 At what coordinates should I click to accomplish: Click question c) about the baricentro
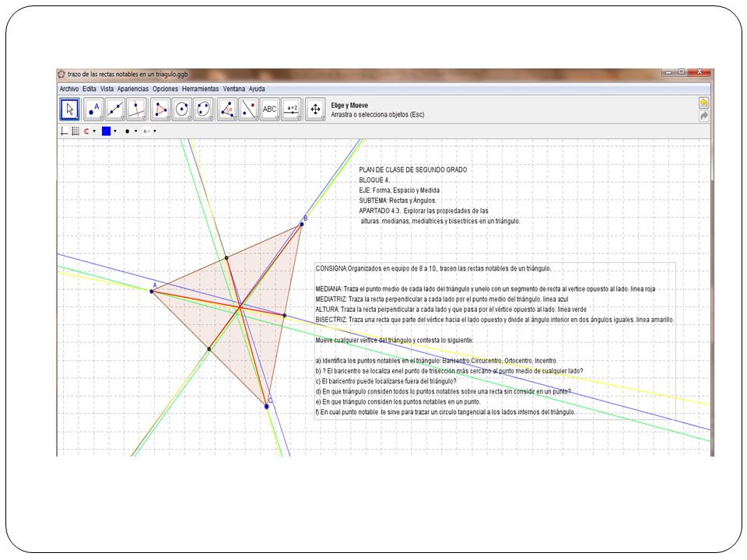click(386, 381)
